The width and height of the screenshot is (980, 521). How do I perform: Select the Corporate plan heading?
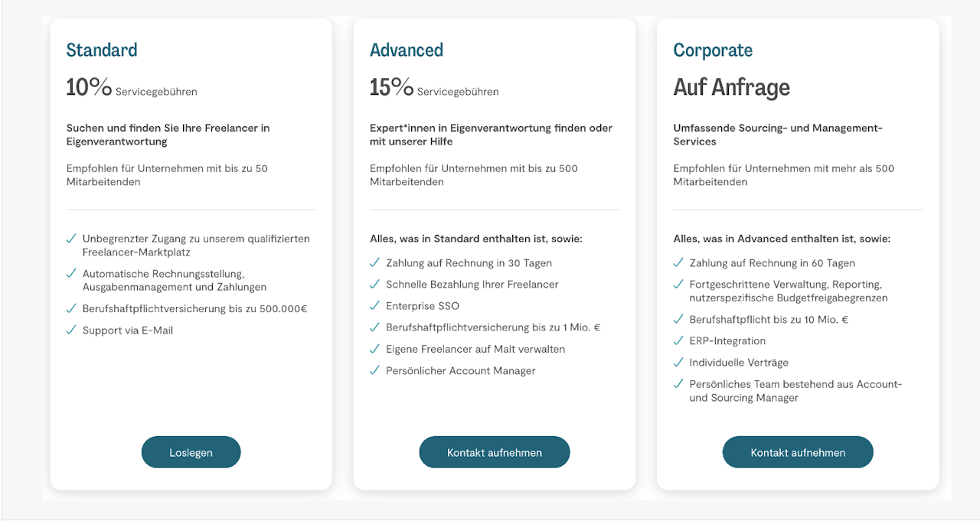click(x=713, y=50)
